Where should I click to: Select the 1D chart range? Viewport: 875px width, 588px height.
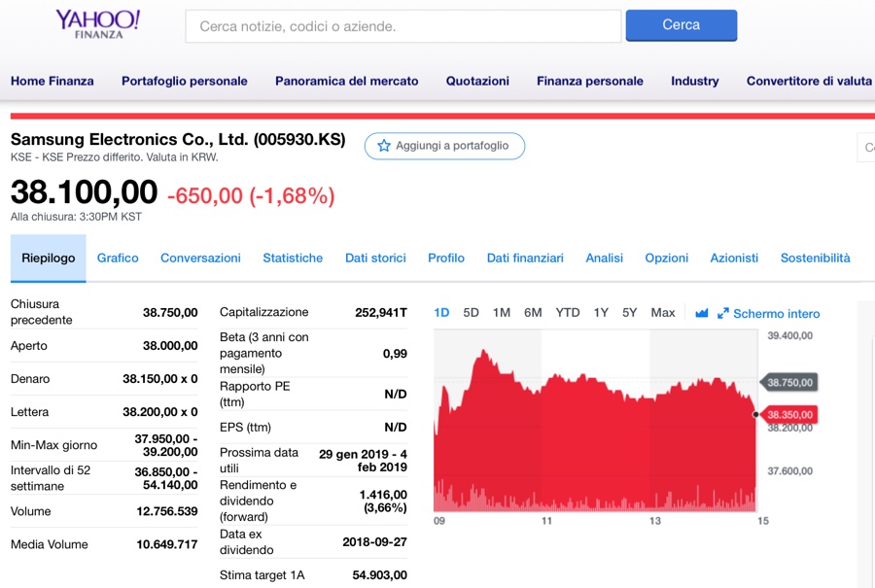[441, 313]
